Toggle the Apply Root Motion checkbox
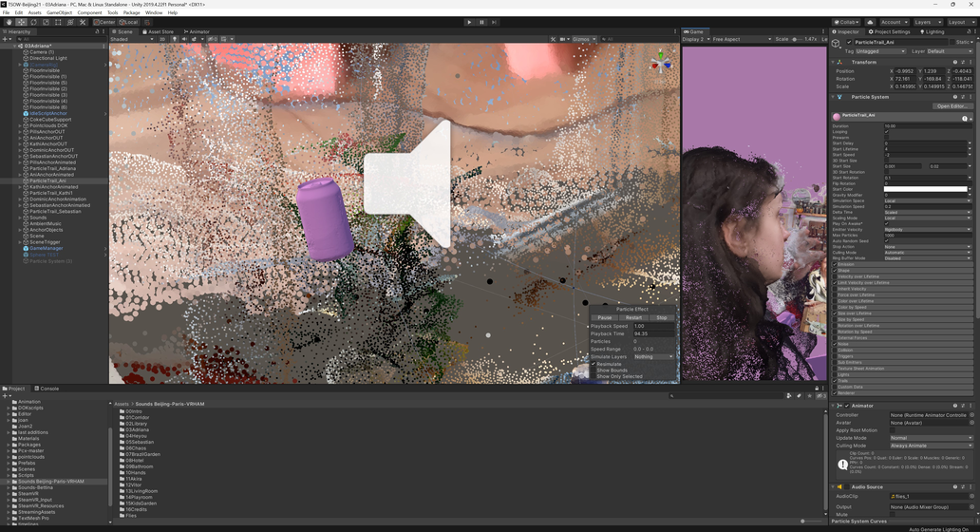This screenshot has width=980, height=532. pos(893,430)
